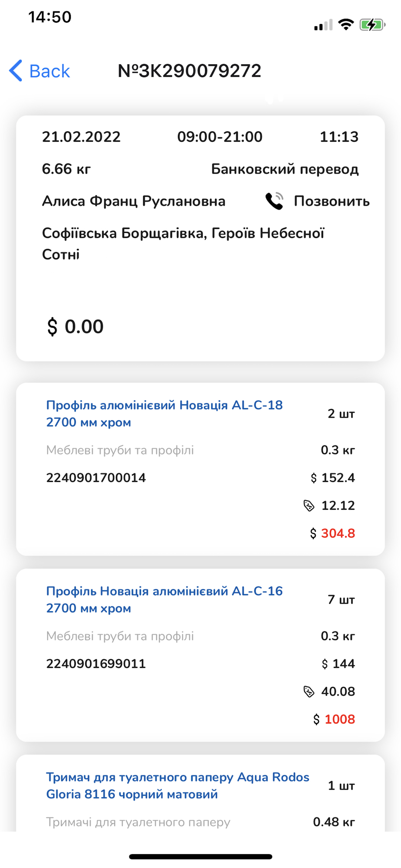
Task: Tap the red total price 1008
Action: click(x=339, y=719)
